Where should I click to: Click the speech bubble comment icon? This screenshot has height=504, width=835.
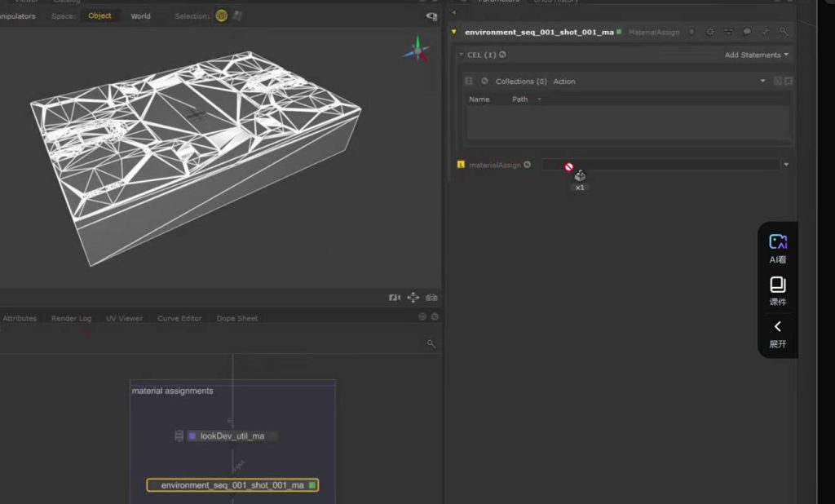point(747,32)
